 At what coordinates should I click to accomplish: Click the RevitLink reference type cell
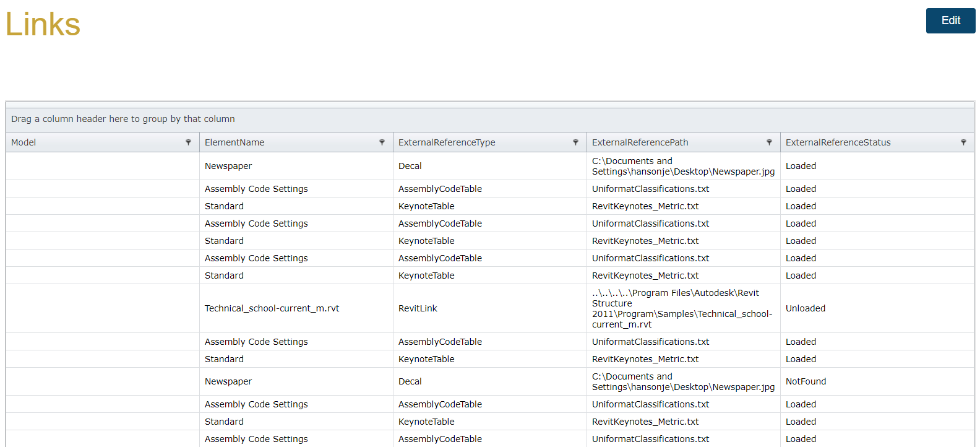(x=418, y=308)
